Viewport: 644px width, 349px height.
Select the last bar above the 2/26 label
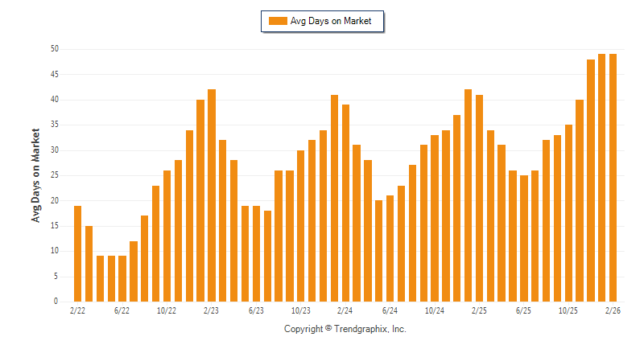(613, 178)
